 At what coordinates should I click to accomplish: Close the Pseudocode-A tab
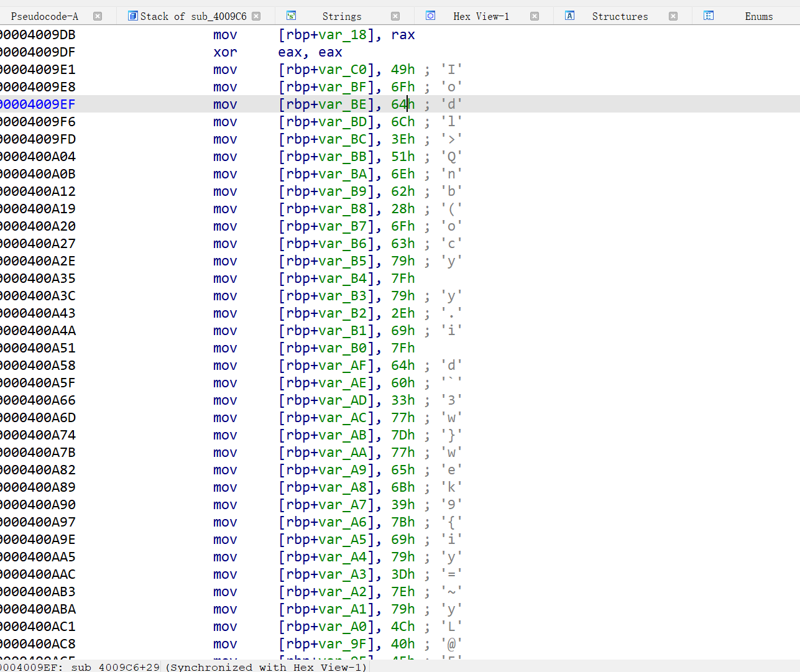point(98,16)
